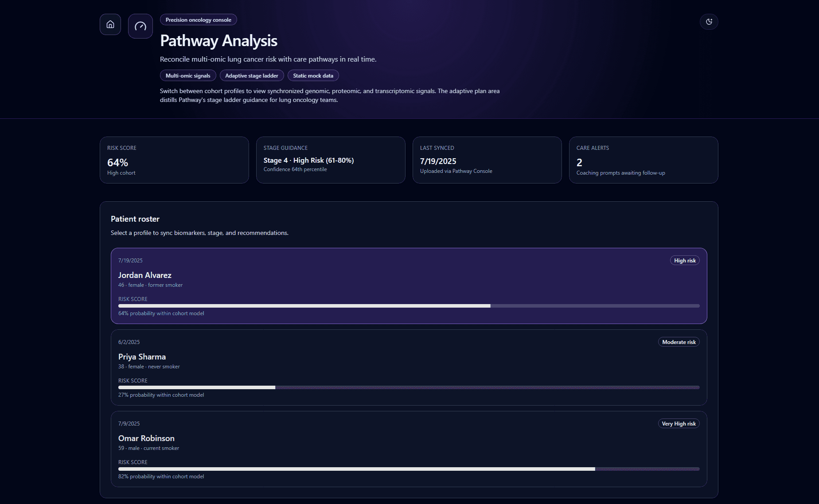Screen dimensions: 819x504
Task: Click the Moderate risk badge on Priya Sharma
Action: click(x=679, y=342)
